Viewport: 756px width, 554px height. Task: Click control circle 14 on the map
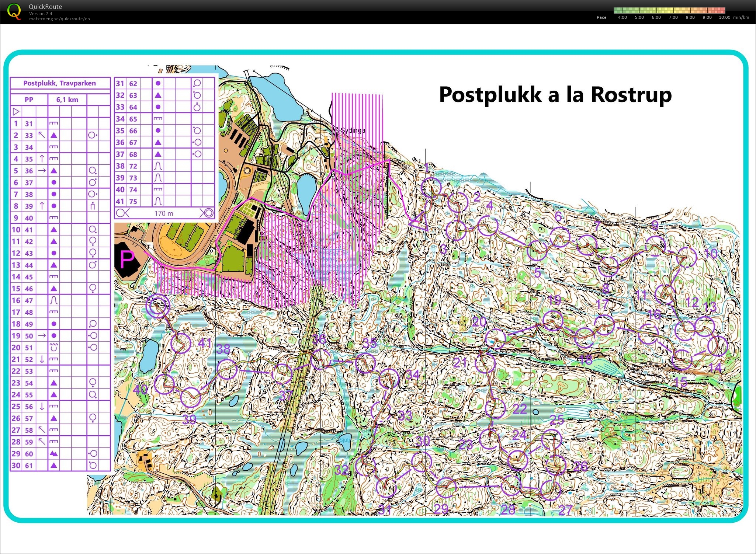(718, 346)
